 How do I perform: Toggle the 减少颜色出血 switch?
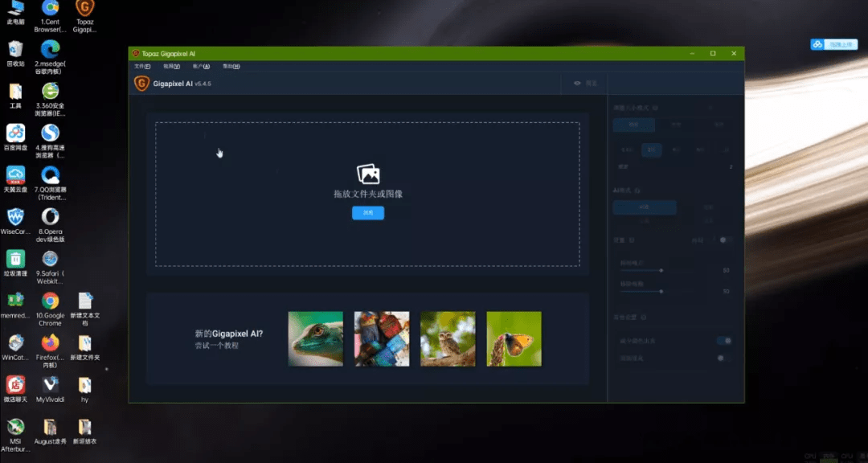(724, 341)
